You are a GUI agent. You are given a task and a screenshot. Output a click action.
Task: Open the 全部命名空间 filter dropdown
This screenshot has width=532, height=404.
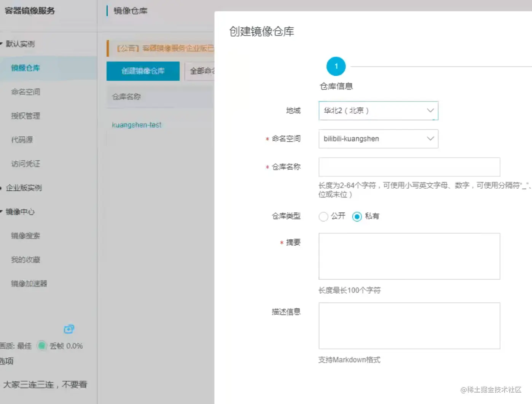(200, 71)
